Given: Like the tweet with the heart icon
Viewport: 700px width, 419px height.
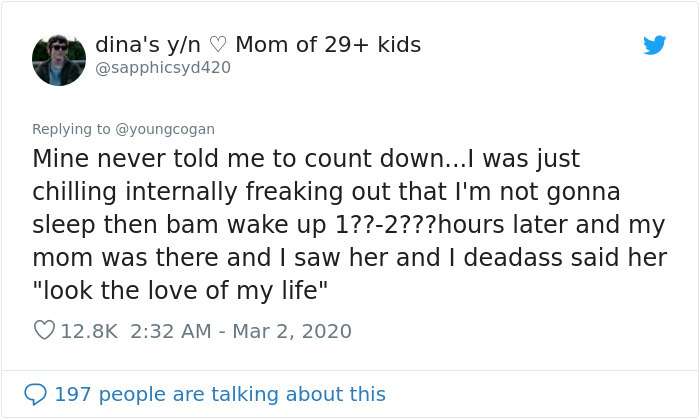Looking at the screenshot, I should [x=44, y=330].
